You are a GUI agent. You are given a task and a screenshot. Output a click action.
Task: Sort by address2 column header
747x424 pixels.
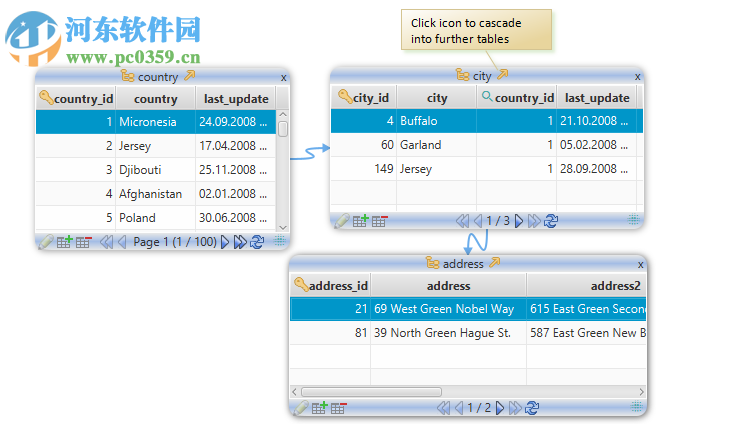click(x=587, y=285)
